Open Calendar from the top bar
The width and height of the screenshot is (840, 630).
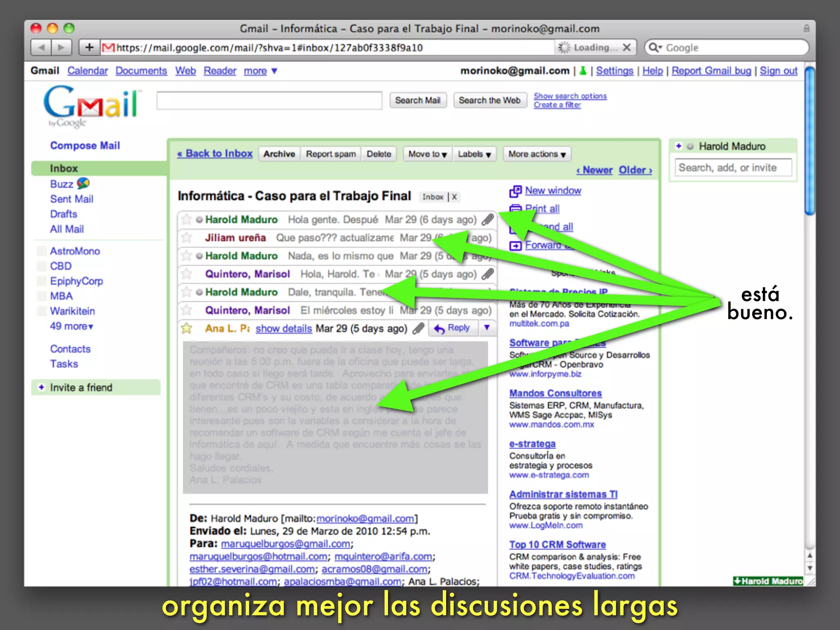point(87,71)
